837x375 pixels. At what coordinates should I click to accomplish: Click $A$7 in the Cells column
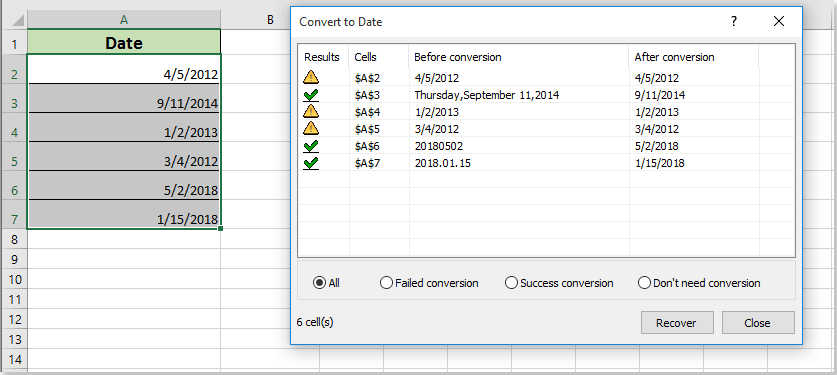point(367,163)
